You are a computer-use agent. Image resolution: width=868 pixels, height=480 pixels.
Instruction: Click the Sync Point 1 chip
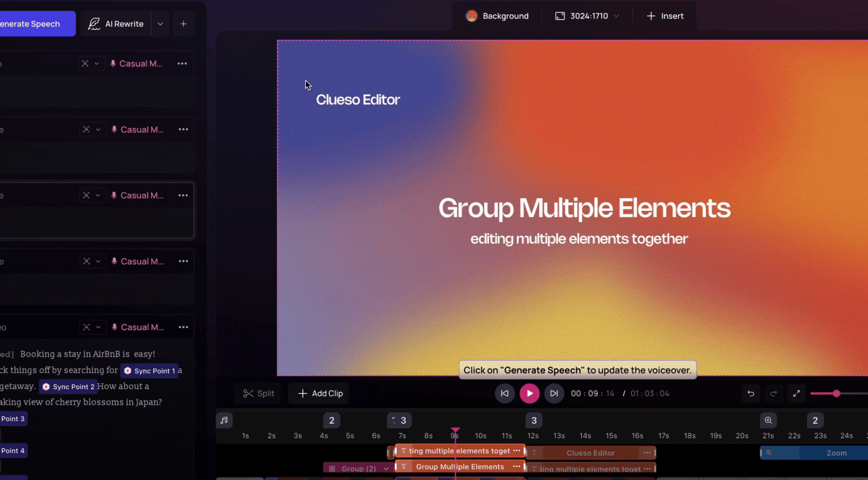pyautogui.click(x=149, y=371)
